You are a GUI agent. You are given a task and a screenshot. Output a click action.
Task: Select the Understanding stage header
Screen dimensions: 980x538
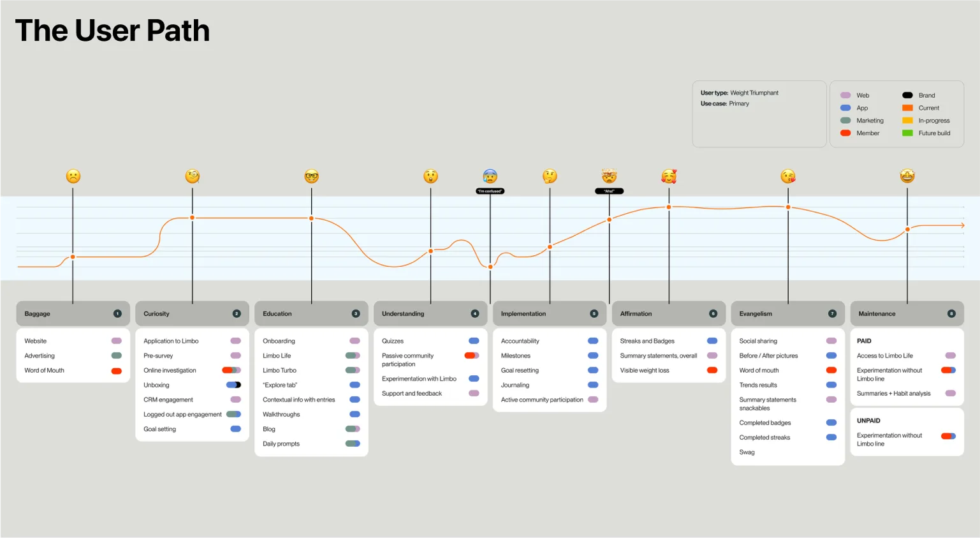(x=430, y=313)
